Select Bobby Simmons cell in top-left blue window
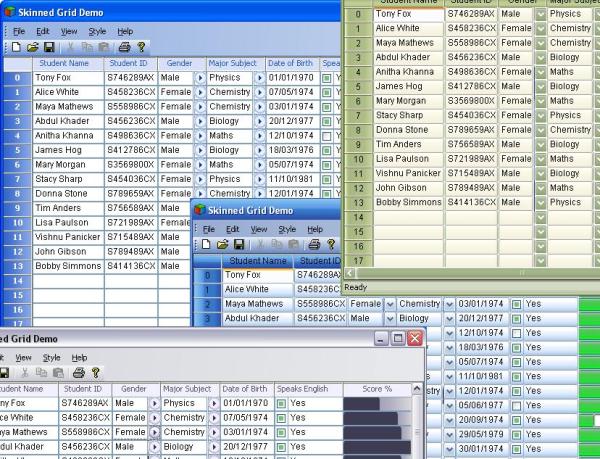Image resolution: width=600 pixels, height=459 pixels. click(x=68, y=266)
